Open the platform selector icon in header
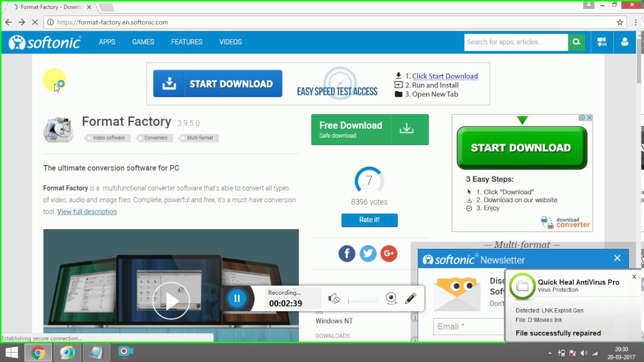The height and width of the screenshot is (362, 644). pyautogui.click(x=602, y=42)
